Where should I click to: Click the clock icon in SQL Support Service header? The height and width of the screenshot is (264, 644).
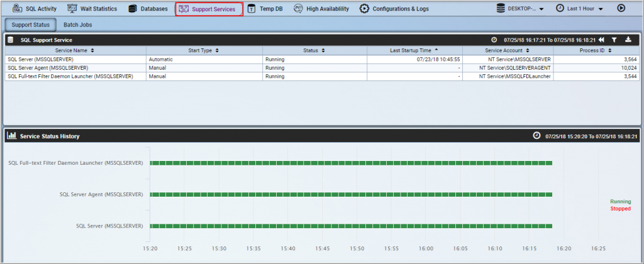coord(494,40)
